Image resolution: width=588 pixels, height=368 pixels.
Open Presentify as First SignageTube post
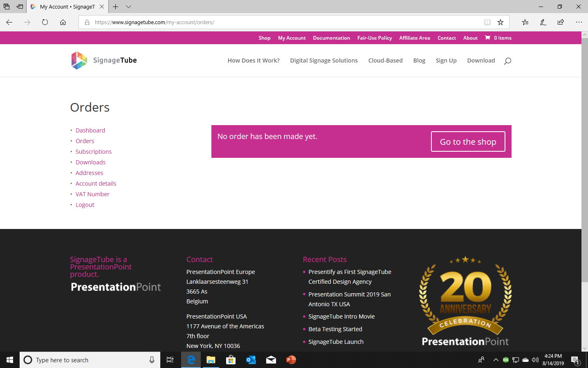[x=350, y=277]
